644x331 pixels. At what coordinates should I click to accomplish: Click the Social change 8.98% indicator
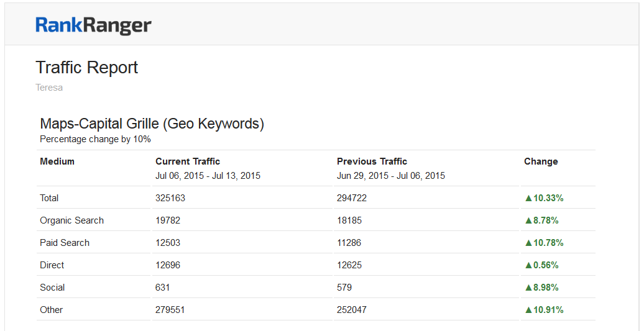coord(541,288)
